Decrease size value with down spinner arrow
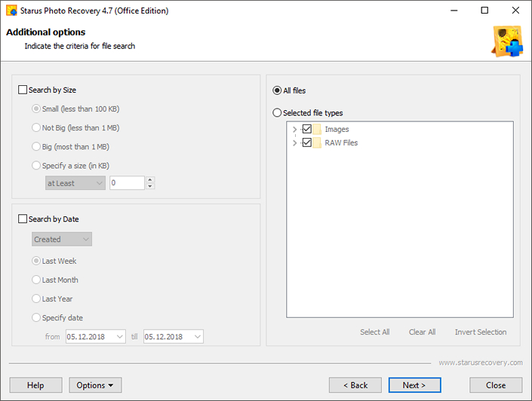The height and width of the screenshot is (401, 532). 150,186
